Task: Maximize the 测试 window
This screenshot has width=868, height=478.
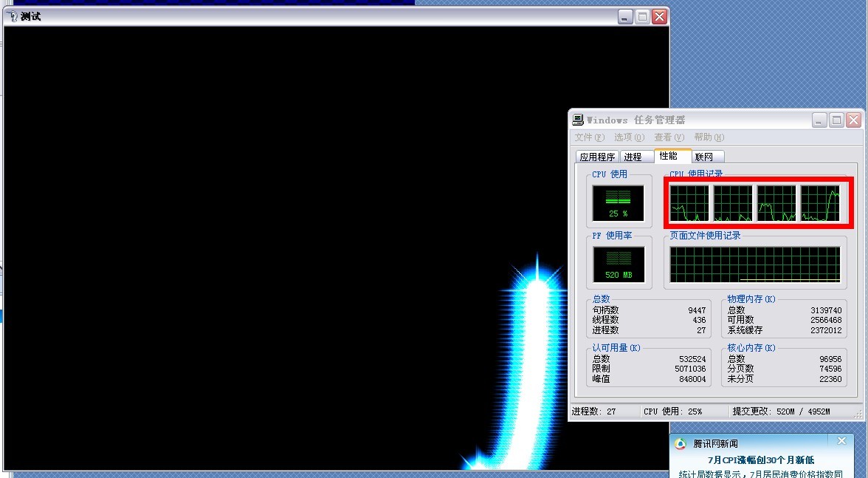Action: pyautogui.click(x=642, y=16)
